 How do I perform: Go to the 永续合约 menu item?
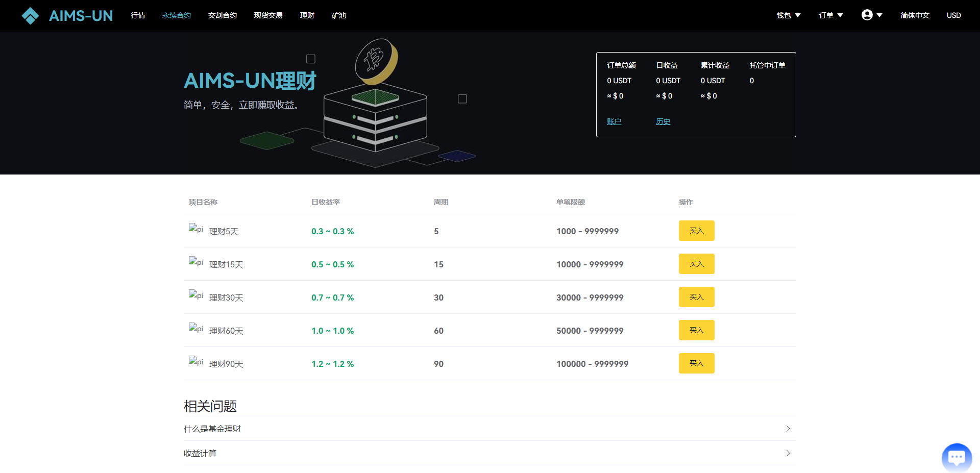coord(177,15)
